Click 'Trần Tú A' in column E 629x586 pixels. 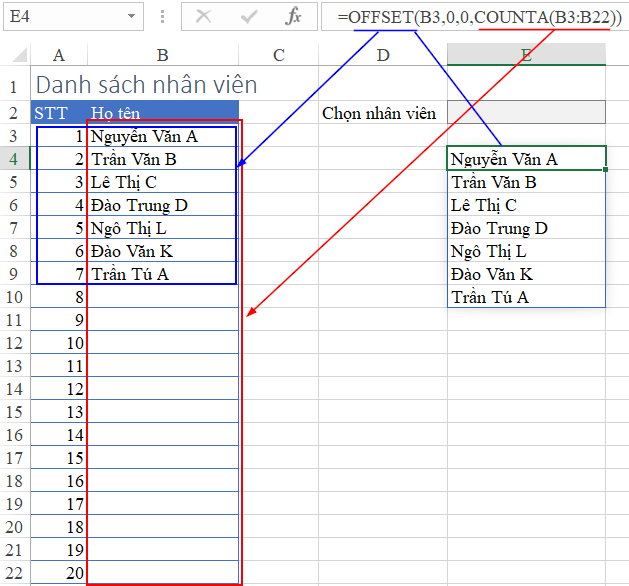(526, 297)
